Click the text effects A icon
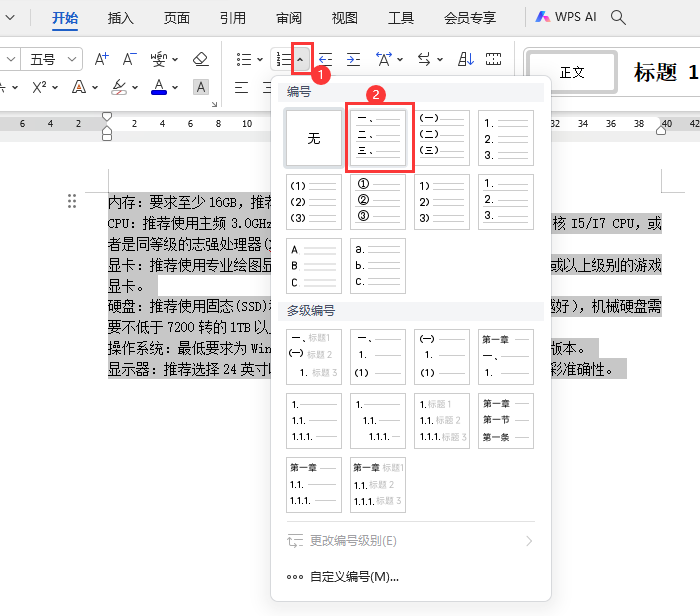Viewport: 700px width, 616px height. [x=79, y=87]
